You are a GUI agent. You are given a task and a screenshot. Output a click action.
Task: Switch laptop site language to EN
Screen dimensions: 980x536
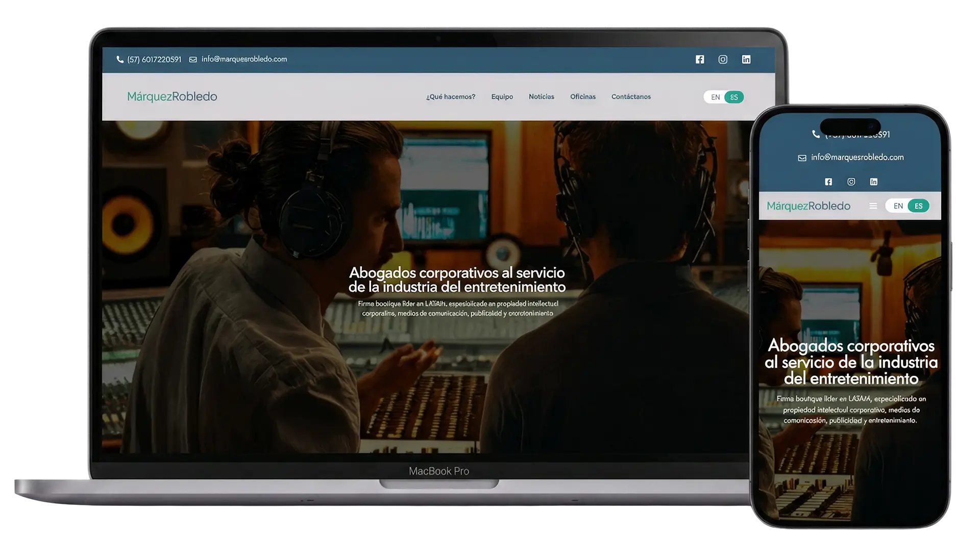pos(716,97)
